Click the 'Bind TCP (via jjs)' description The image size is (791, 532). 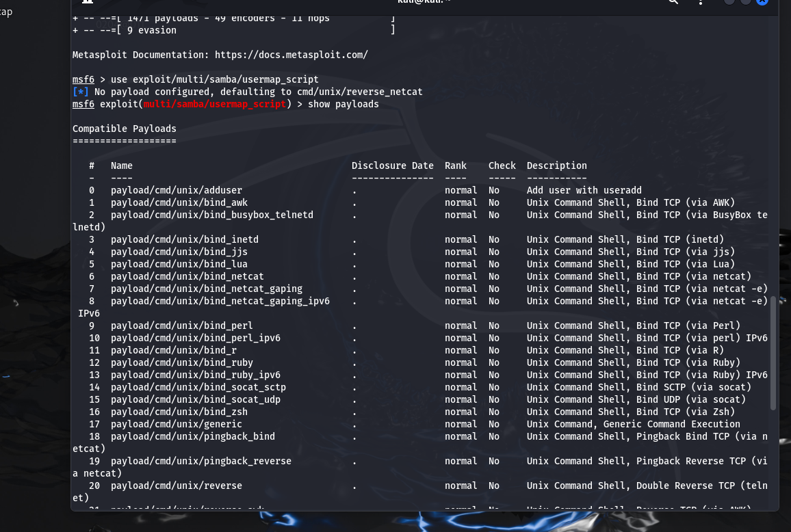tap(686, 252)
